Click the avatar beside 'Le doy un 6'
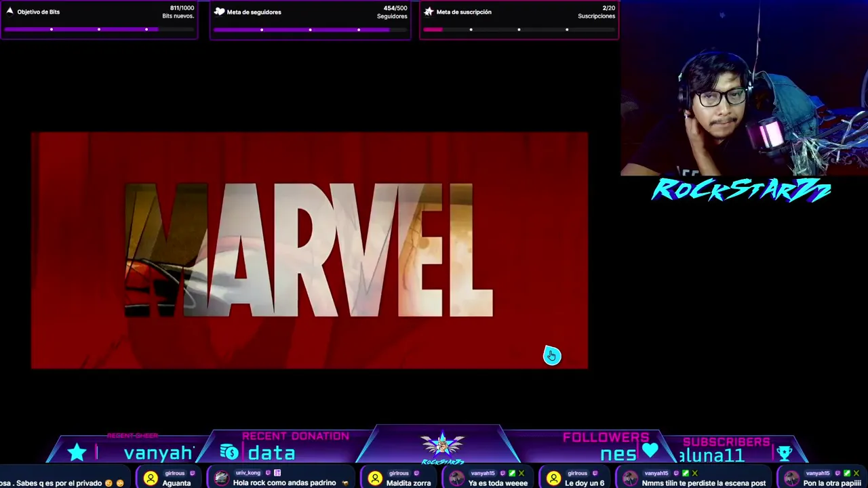 tap(553, 479)
